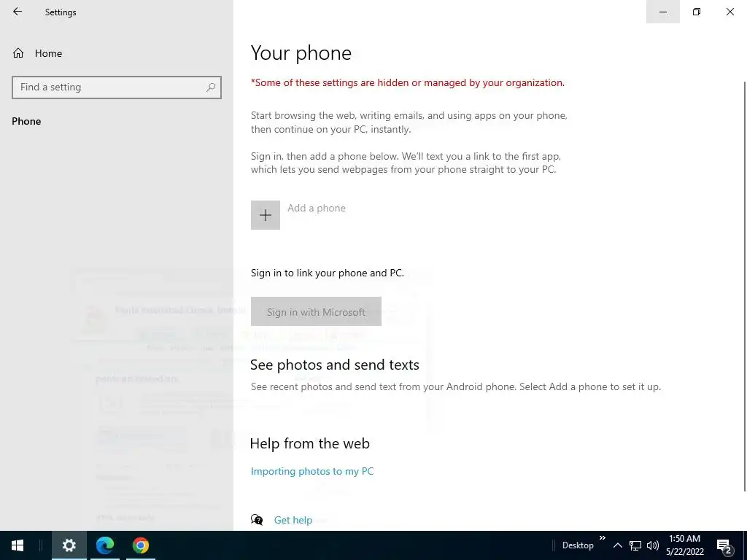
Task: Click the Your phone heading
Action: (301, 52)
